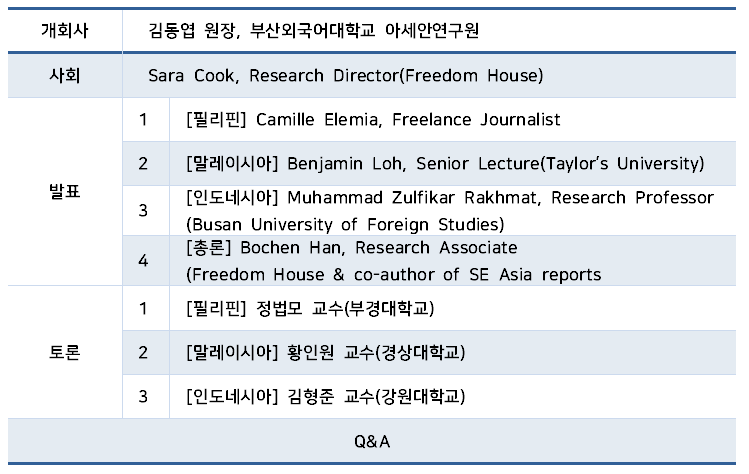Click presentation number 1 cell
The image size is (749, 474).
tap(143, 120)
